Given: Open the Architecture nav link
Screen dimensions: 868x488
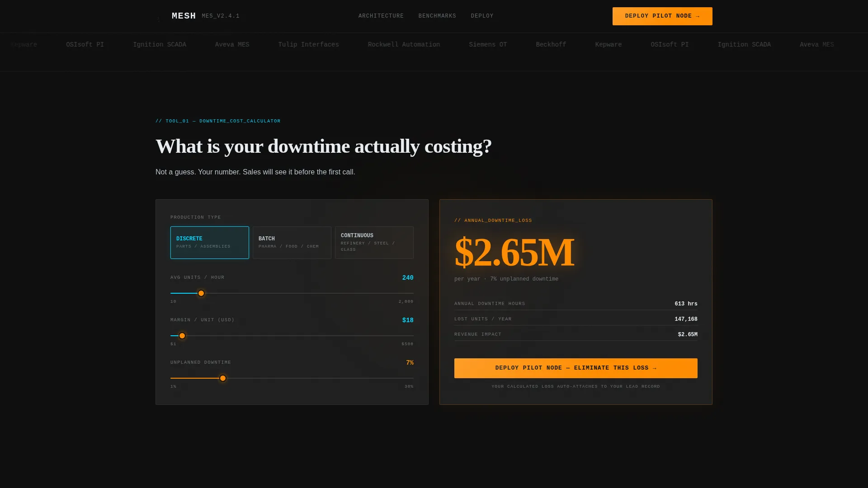Looking at the screenshot, I should 381,16.
